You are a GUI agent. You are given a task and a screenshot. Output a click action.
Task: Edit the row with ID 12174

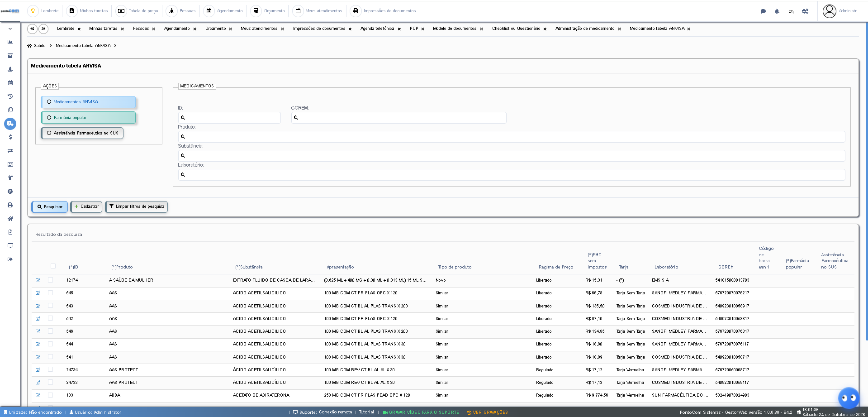tap(38, 280)
